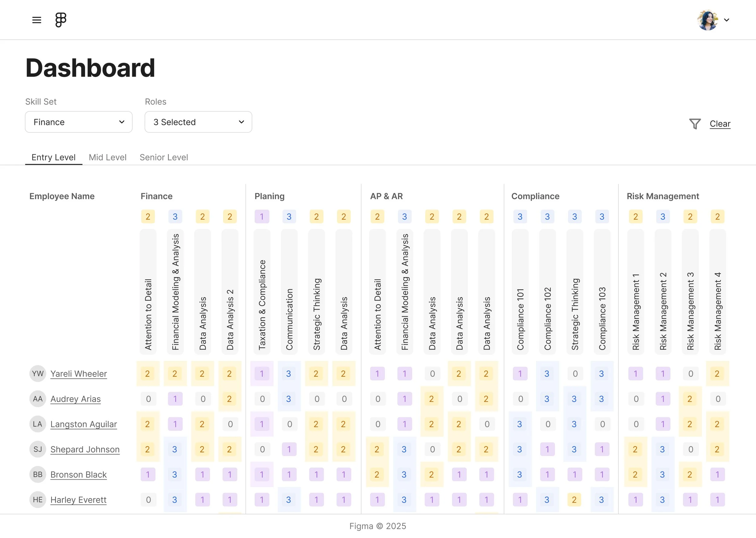Click the YW avatar for Yareli Wheeler
The image size is (756, 538).
tap(37, 374)
